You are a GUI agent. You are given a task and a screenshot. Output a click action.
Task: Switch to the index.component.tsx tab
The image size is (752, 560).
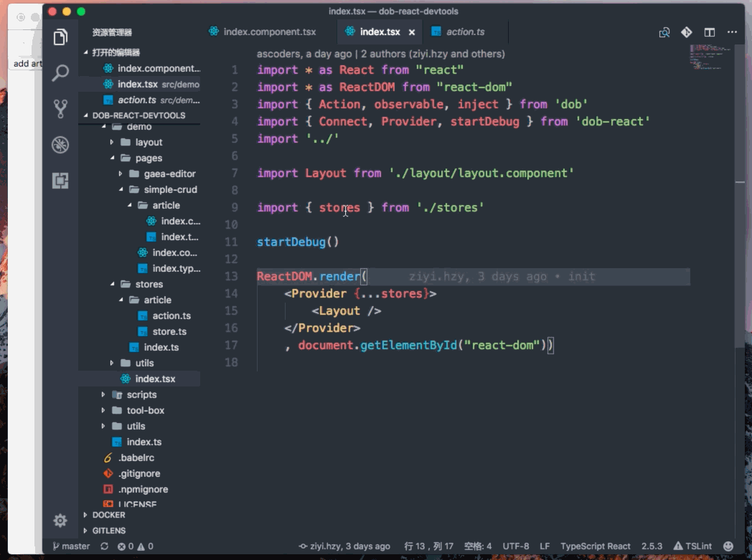pos(264,32)
